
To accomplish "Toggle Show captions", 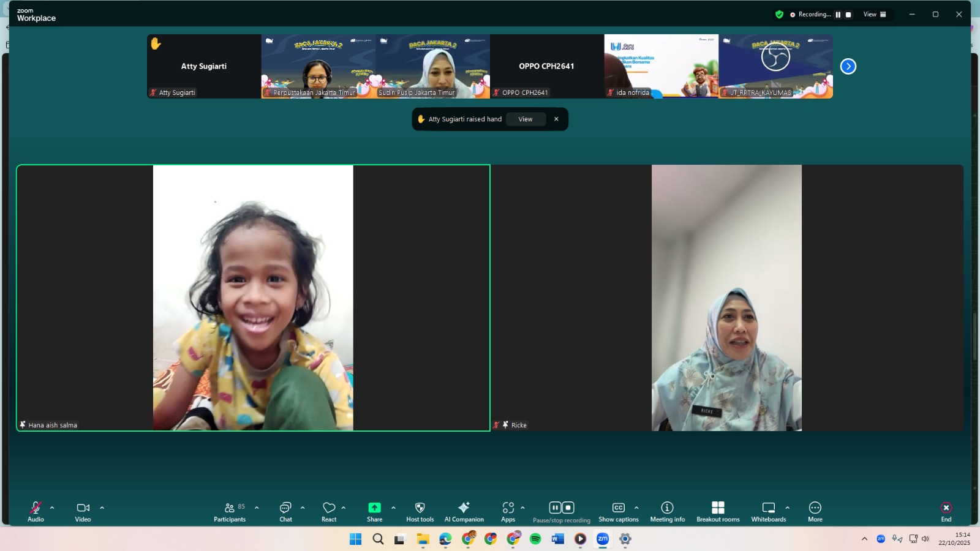I will pyautogui.click(x=619, y=511).
